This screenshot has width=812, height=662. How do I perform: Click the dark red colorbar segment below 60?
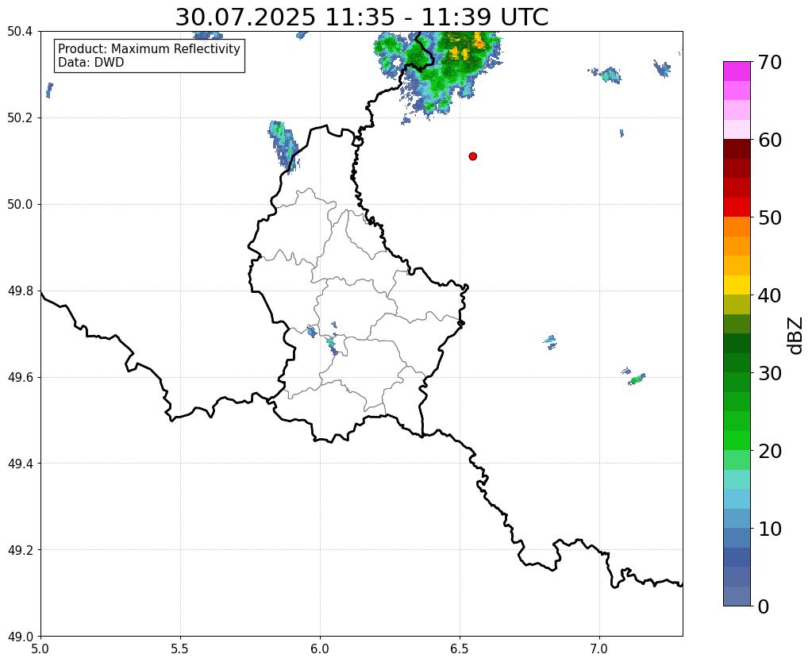(x=737, y=149)
